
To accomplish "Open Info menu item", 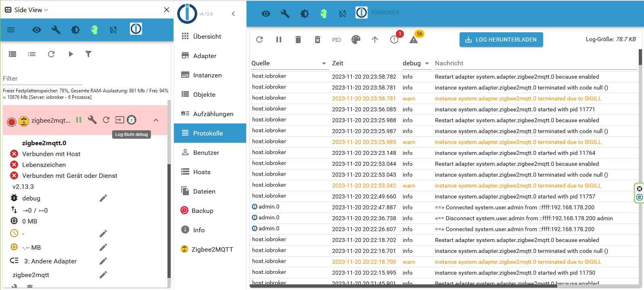I will pyautogui.click(x=210, y=230).
